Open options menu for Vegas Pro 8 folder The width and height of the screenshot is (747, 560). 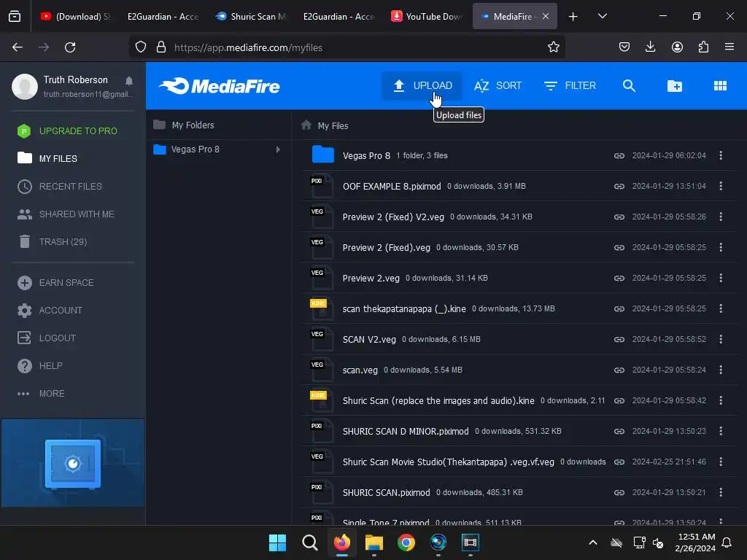tap(720, 155)
